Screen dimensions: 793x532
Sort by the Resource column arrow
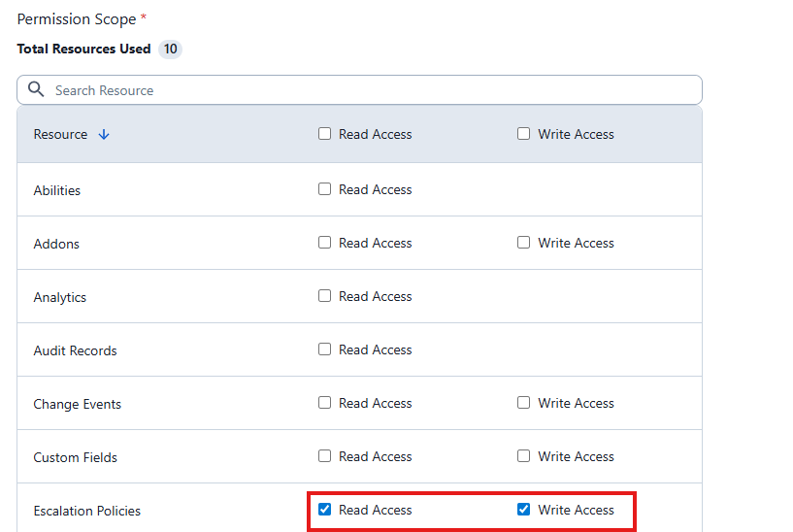(x=104, y=135)
